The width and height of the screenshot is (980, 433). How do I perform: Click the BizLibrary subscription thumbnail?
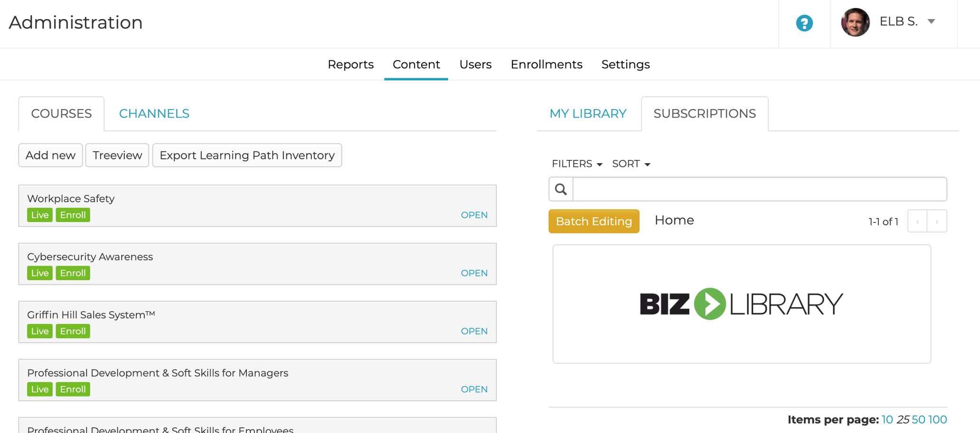click(x=742, y=304)
